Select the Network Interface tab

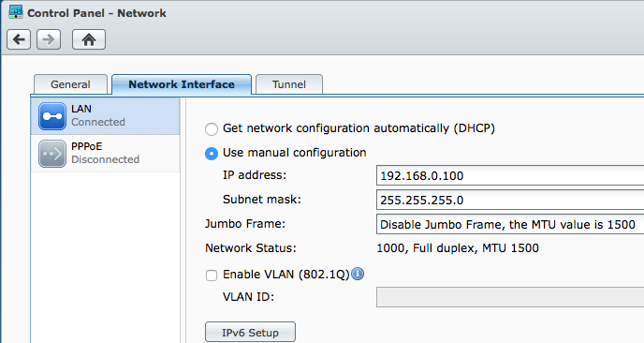182,84
